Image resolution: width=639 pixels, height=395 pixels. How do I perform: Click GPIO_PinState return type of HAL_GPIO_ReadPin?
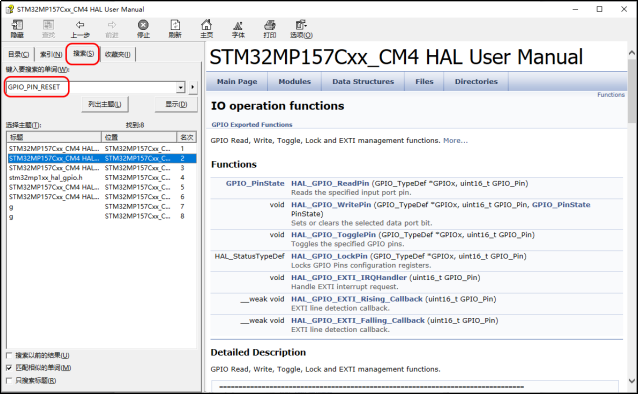click(255, 183)
